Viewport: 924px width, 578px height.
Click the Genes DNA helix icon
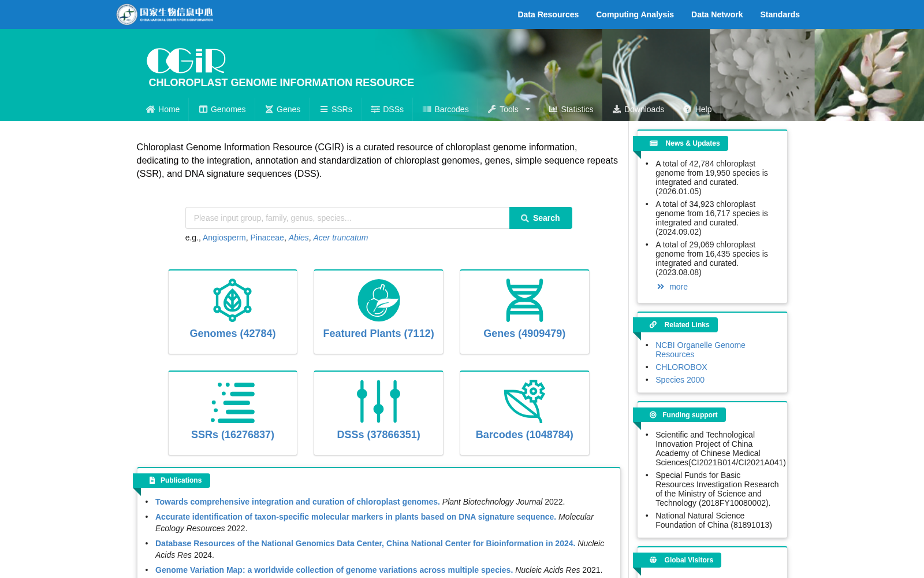(524, 300)
